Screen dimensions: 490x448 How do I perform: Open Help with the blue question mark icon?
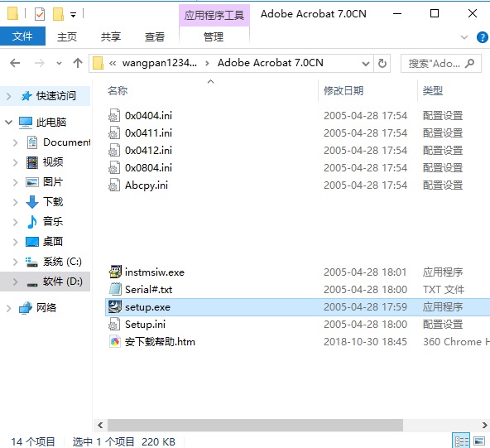[x=483, y=37]
